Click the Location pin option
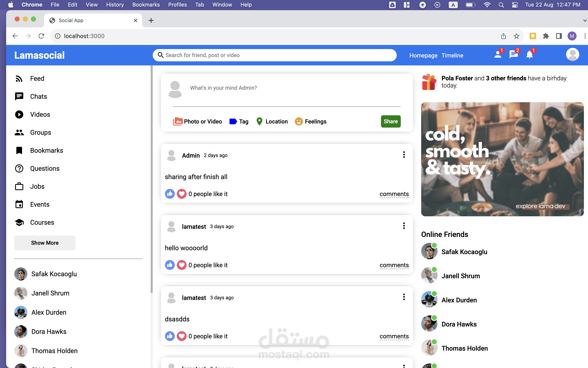Screen dimensions: 588x368 [272, 121]
